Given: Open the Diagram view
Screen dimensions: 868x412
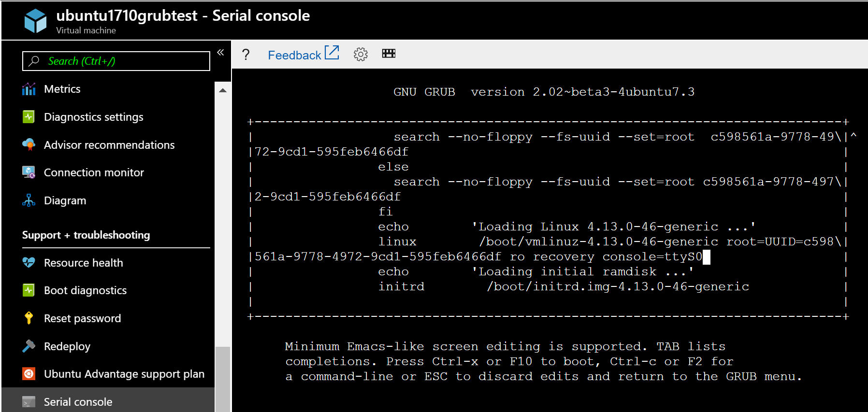Looking at the screenshot, I should 65,200.
